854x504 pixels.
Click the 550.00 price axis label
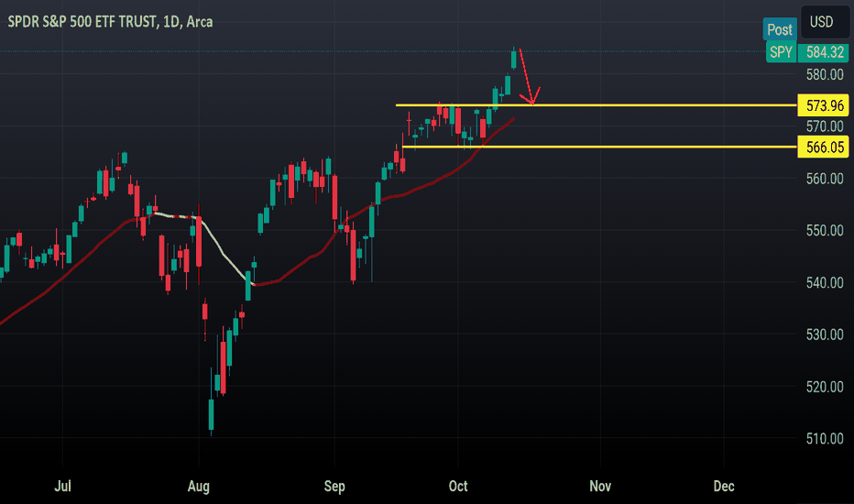825,231
